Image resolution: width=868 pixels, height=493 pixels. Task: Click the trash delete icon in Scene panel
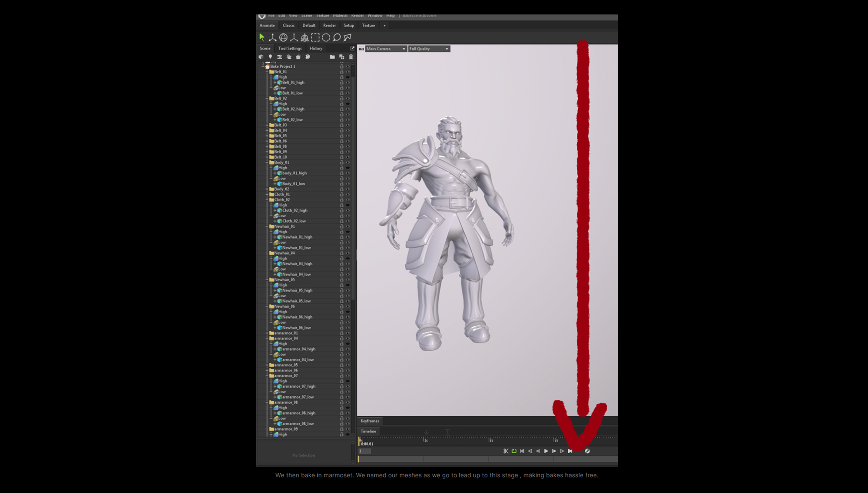pyautogui.click(x=351, y=57)
